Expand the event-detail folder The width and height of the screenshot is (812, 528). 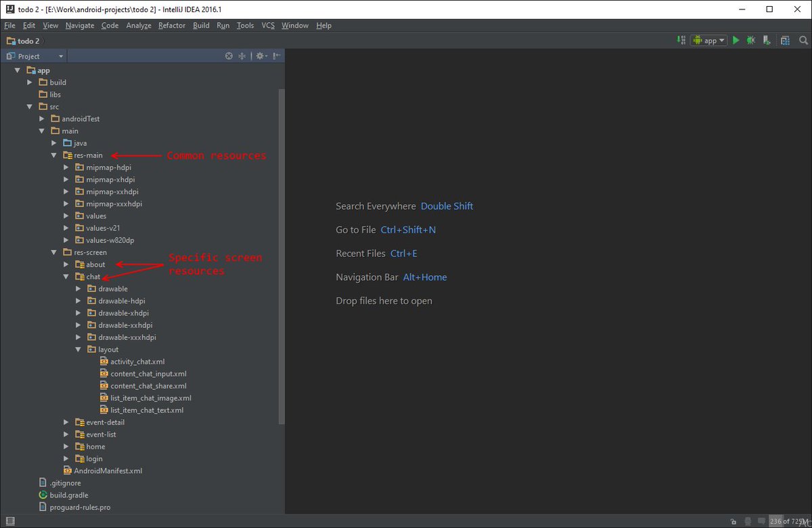pos(66,423)
